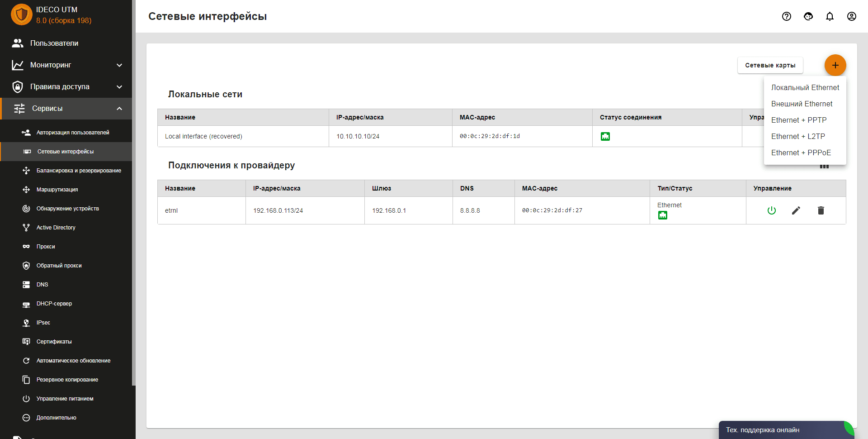Viewport: 868px width, 439px height.
Task: Click the column layout icon above provider table
Action: [x=824, y=167]
